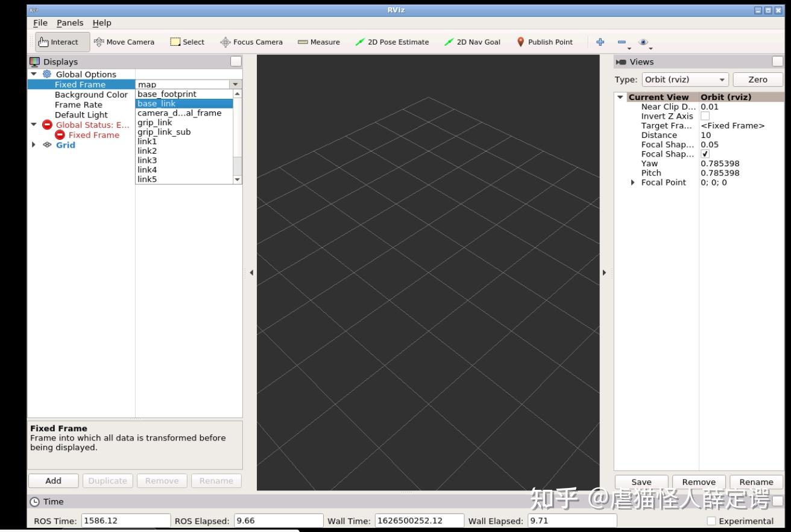Pick link5 from frame list
Image resolution: width=791 pixels, height=532 pixels.
point(184,180)
